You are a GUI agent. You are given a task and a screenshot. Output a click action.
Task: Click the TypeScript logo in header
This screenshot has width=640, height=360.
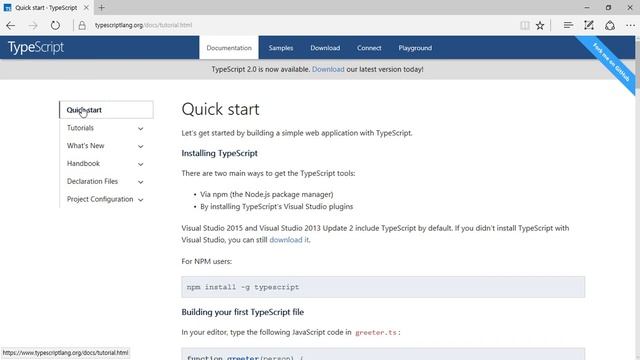click(36, 47)
